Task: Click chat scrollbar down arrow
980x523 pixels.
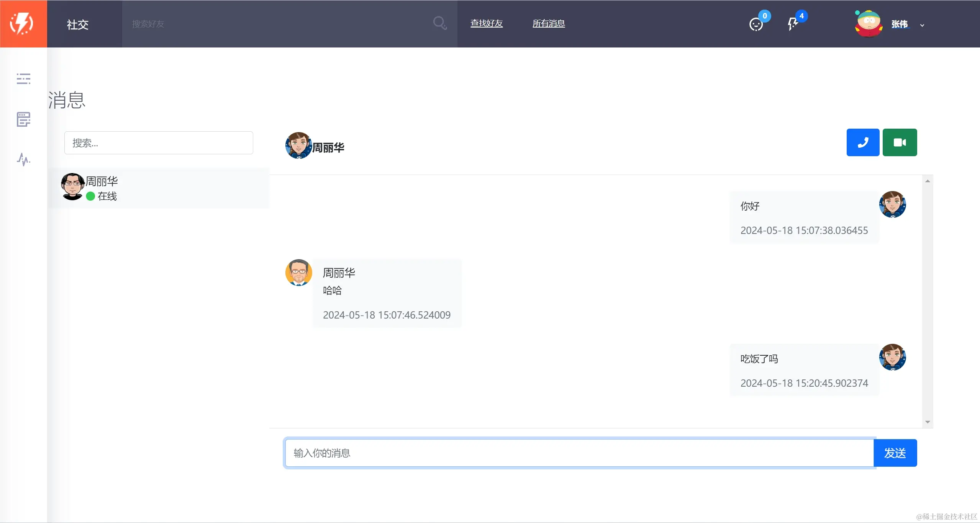Action: [x=928, y=422]
